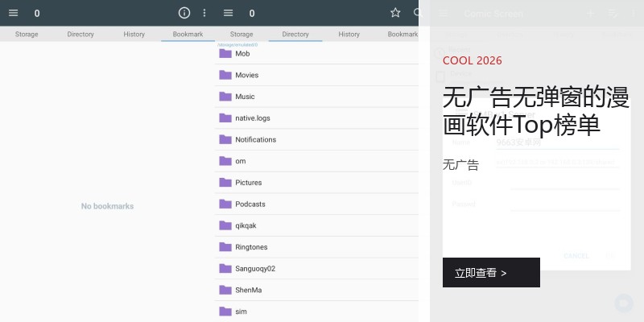Viewport: 644px width, 322px height.
Task: Click the small 无广告 subtitle text
Action: 460,165
